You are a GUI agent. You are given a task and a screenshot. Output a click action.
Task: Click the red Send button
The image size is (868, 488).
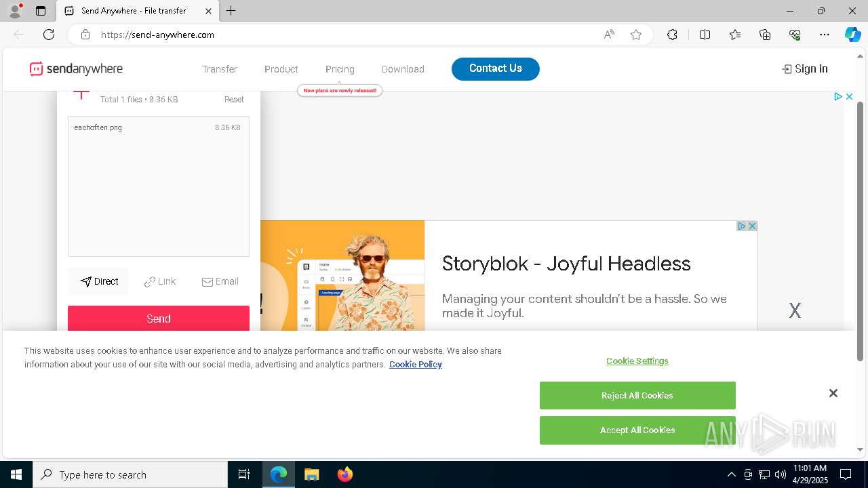click(x=159, y=319)
